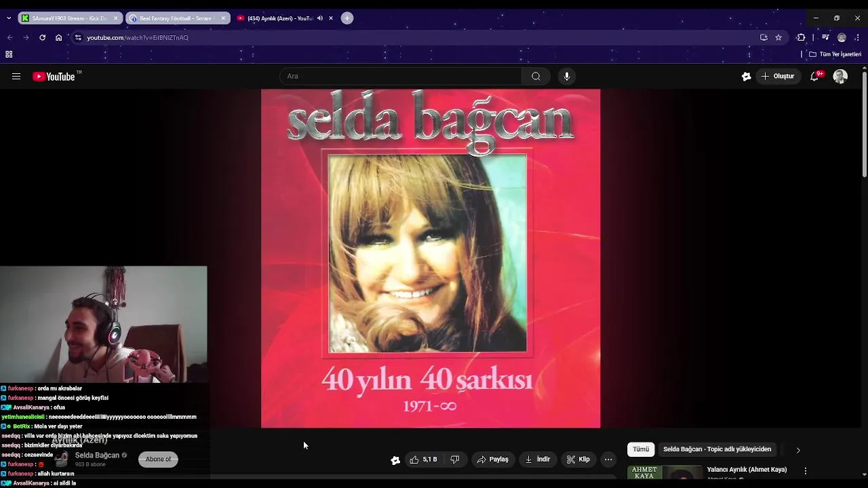Select the Tümü filter chip
Screen dimensions: 868x488
[x=641, y=449]
